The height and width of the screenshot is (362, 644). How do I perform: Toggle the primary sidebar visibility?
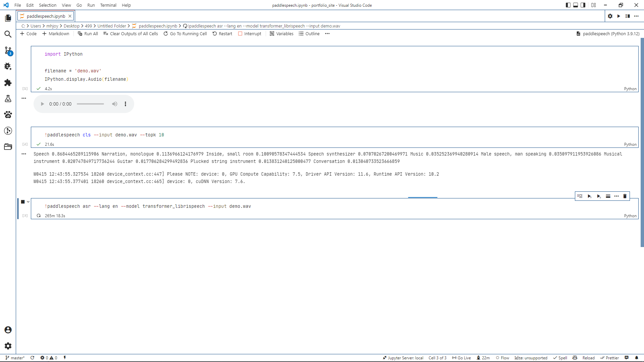tap(568, 5)
